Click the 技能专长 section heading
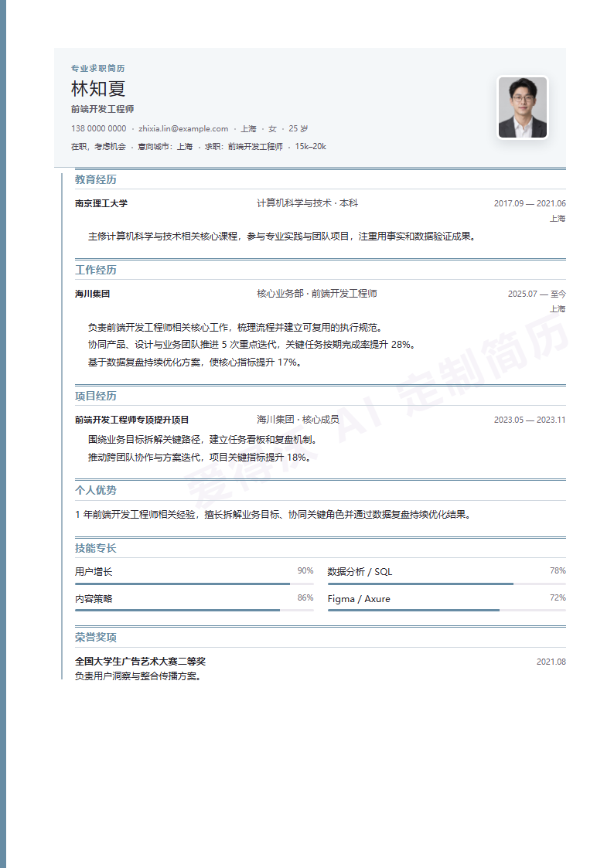The image size is (614, 868). 96,548
